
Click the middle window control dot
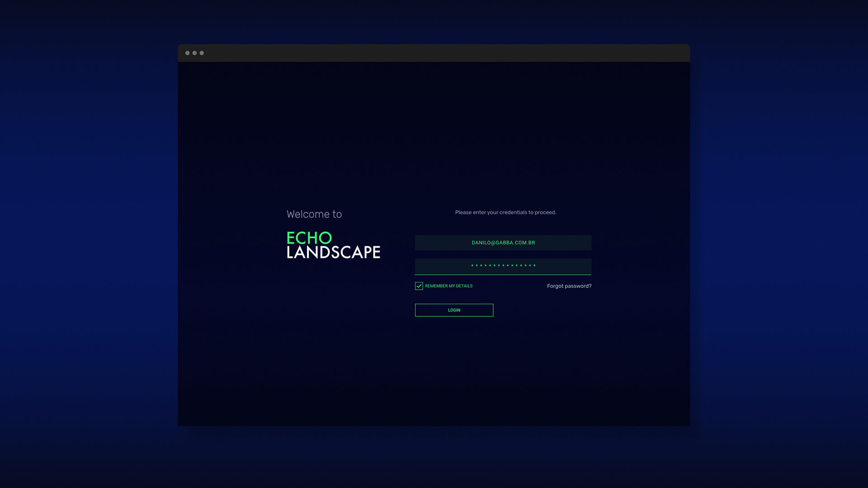[194, 53]
